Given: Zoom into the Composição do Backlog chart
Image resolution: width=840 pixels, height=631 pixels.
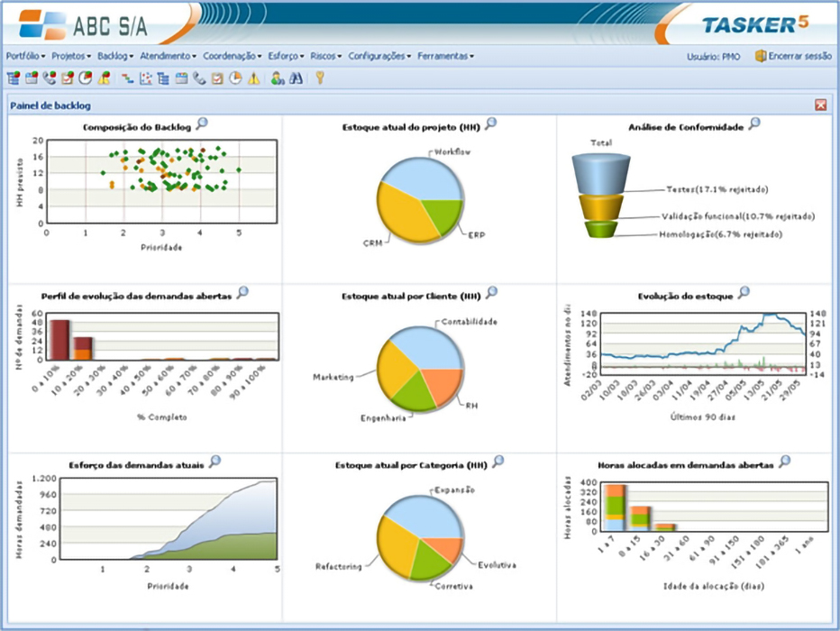Looking at the screenshot, I should point(202,124).
